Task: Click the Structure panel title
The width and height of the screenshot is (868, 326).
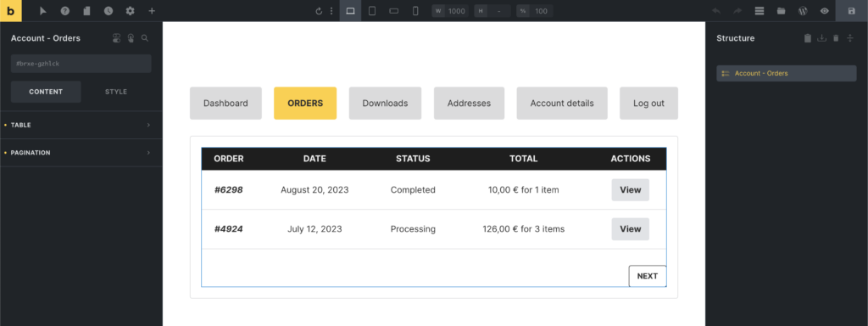Action: (x=735, y=38)
